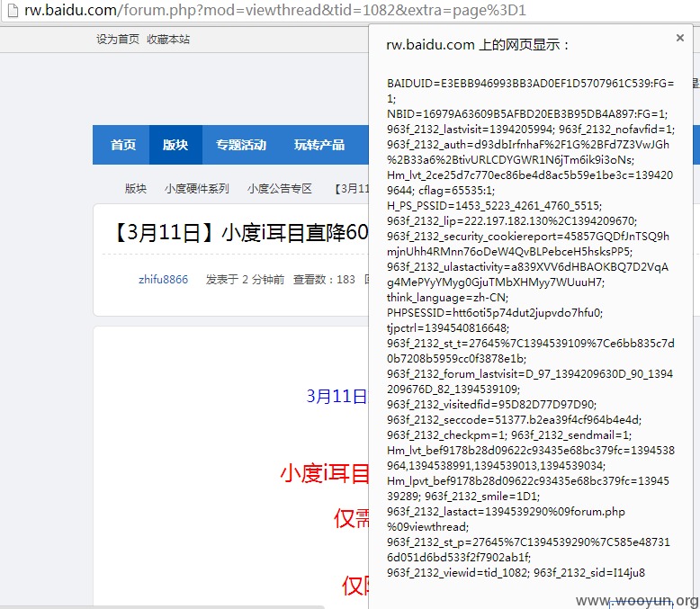700x609 pixels.
Task: Click the 963f_2132_sid=I14ju8 cookie text
Action: (589, 572)
